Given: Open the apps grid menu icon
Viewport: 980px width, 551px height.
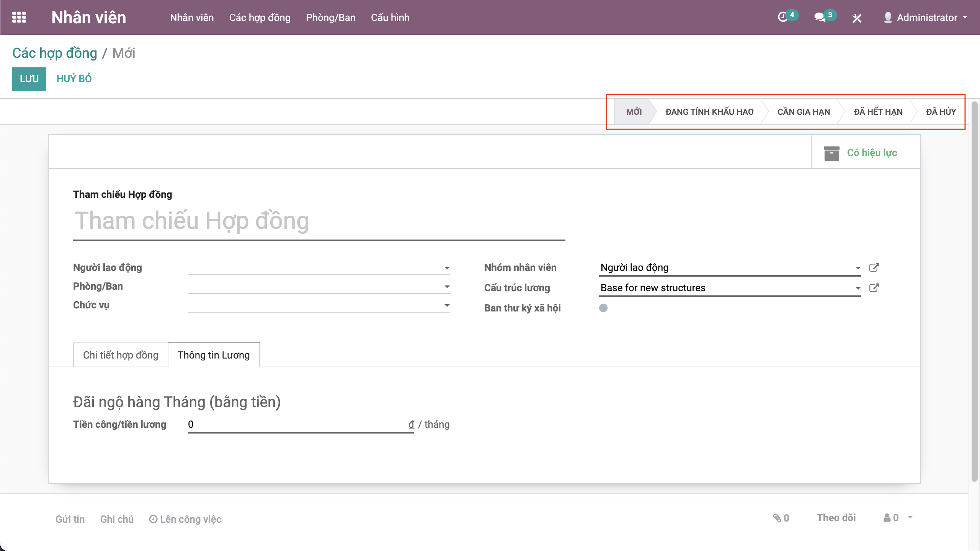Looking at the screenshot, I should [19, 18].
